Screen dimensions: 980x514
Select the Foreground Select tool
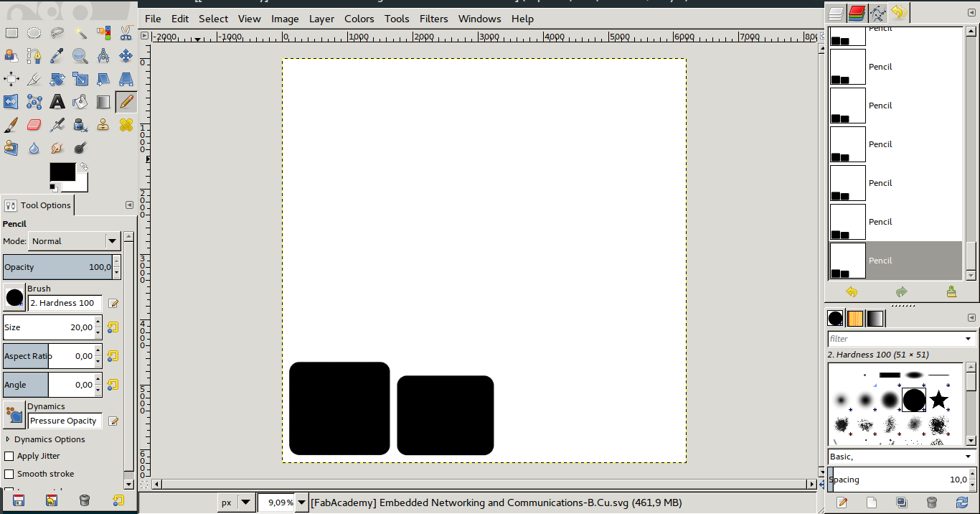click(x=11, y=56)
